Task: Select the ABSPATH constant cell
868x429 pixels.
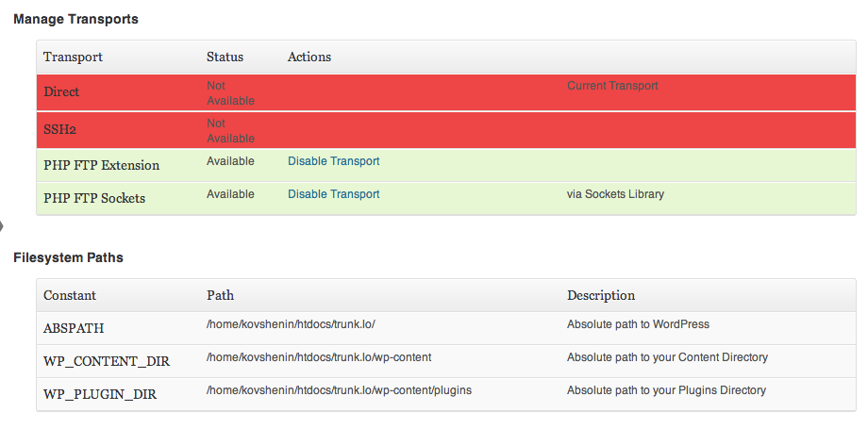Action: coord(74,328)
